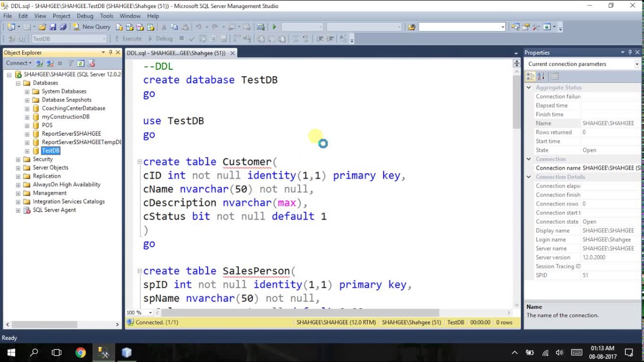Click the Server version property row

(583, 257)
